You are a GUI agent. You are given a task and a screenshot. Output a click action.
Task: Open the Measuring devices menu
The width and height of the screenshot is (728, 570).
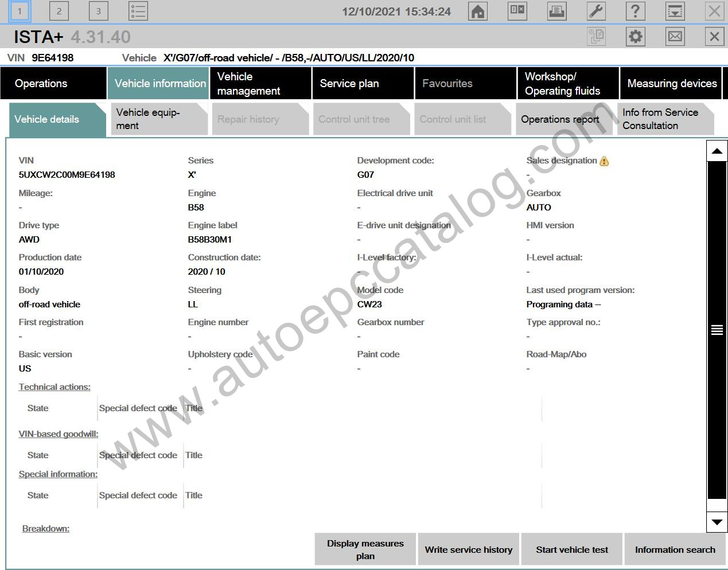pyautogui.click(x=671, y=83)
